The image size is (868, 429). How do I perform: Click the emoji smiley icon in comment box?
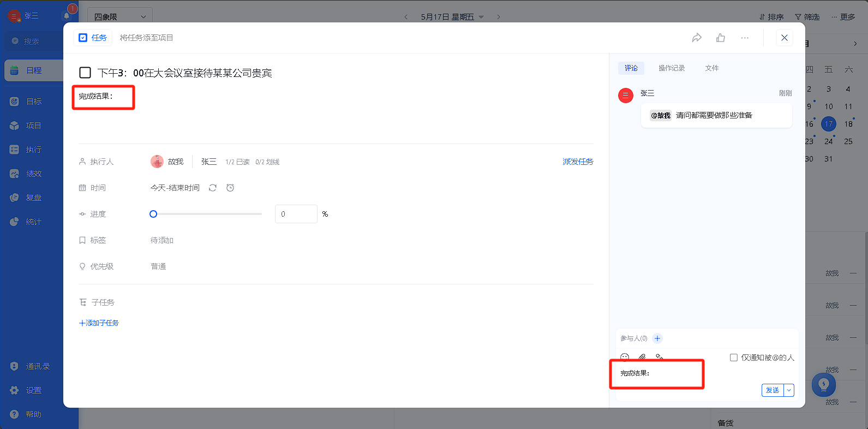pos(625,357)
